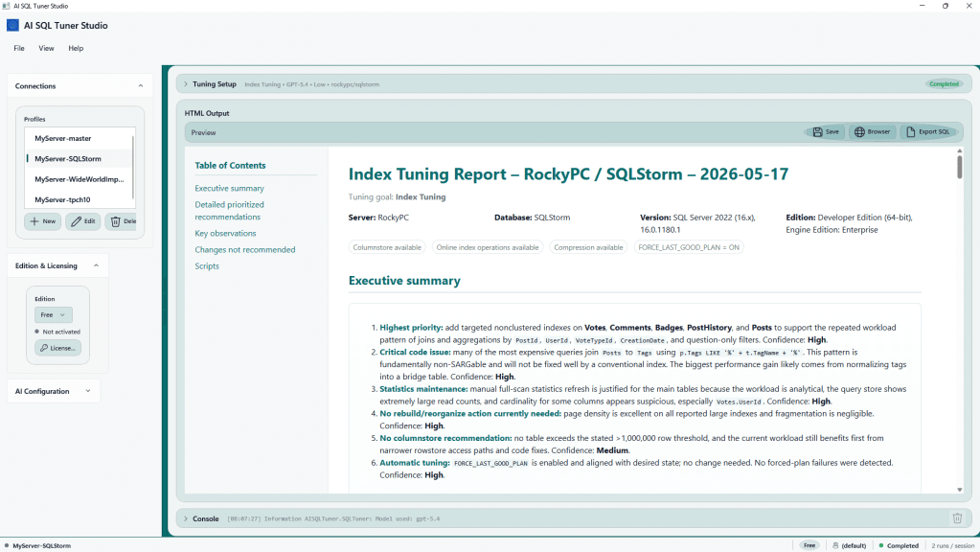980x552 pixels.
Task: Jump to the Scripts section
Action: (207, 265)
